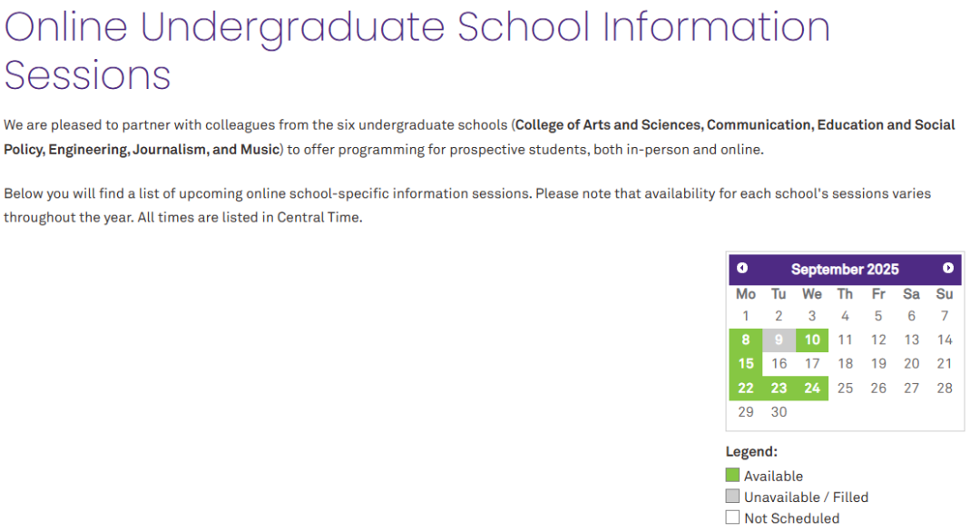Go to previous month arrow icon
Image resolution: width=980 pixels, height=532 pixels.
[x=742, y=268]
